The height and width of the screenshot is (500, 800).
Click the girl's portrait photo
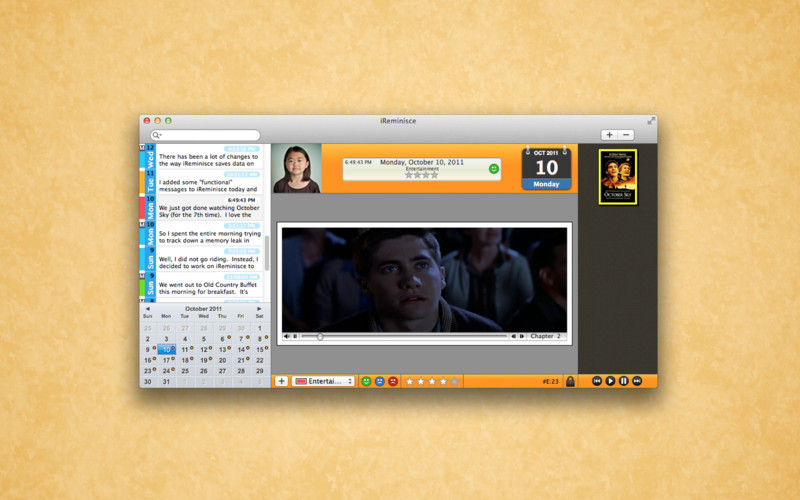click(296, 168)
